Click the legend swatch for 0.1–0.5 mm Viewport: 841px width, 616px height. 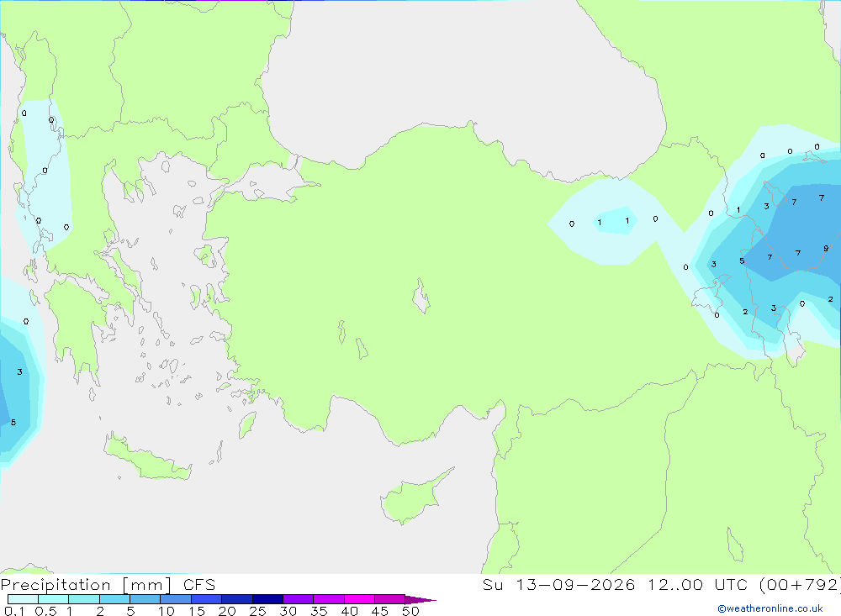(23, 599)
